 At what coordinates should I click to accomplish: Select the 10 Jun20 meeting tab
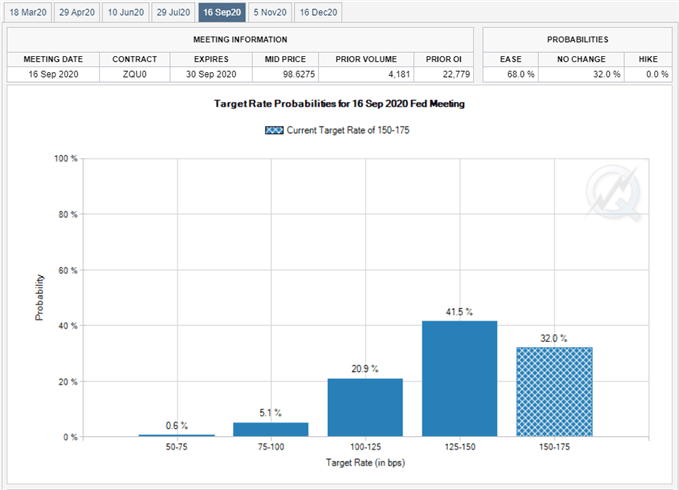pyautogui.click(x=126, y=13)
